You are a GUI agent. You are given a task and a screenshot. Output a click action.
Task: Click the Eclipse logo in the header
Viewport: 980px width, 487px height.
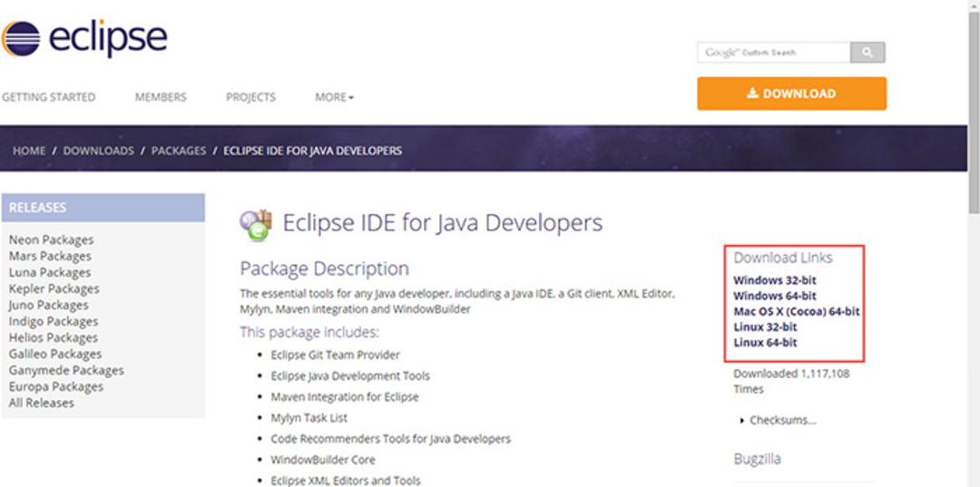point(84,39)
